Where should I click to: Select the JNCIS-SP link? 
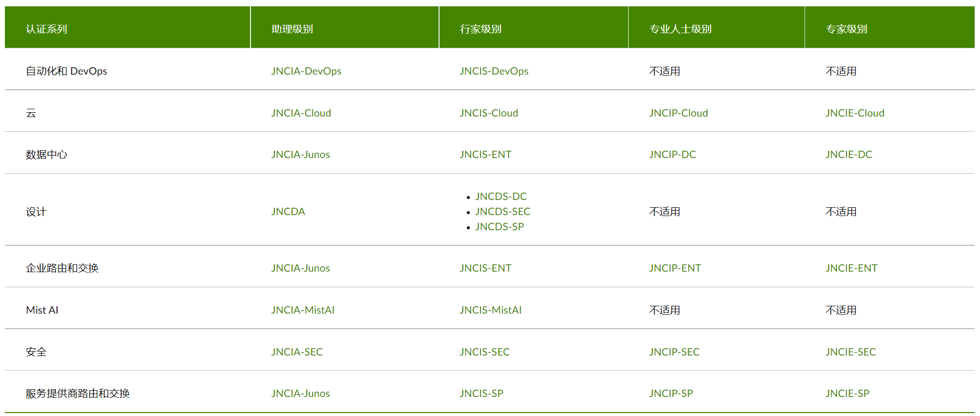point(481,394)
